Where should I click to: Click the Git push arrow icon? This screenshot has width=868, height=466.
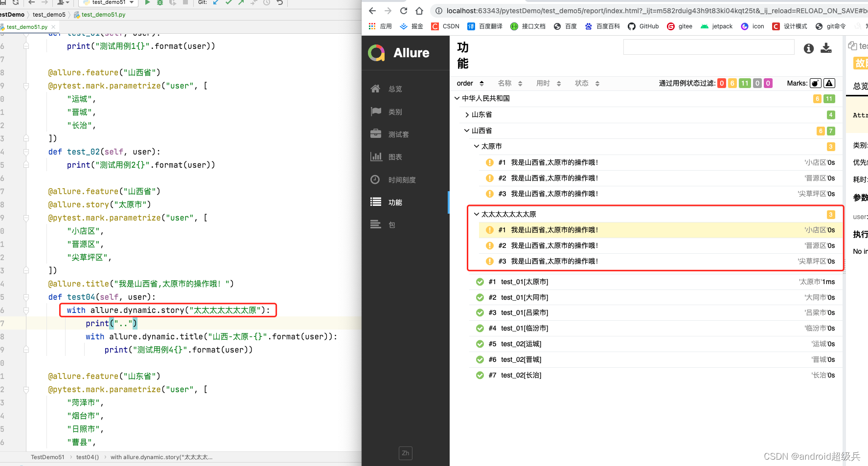241,2
